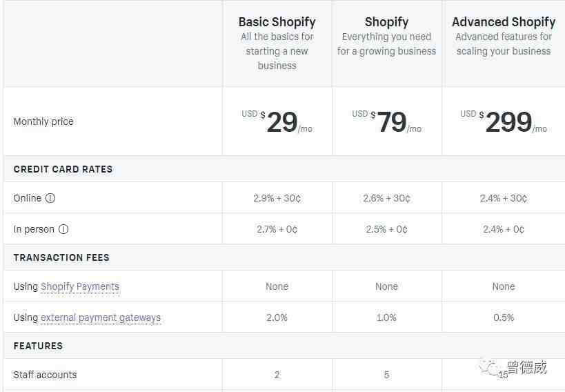Viewport: 565px width, 392px height.
Task: Click the Transaction Fees section header
Action: point(61,257)
